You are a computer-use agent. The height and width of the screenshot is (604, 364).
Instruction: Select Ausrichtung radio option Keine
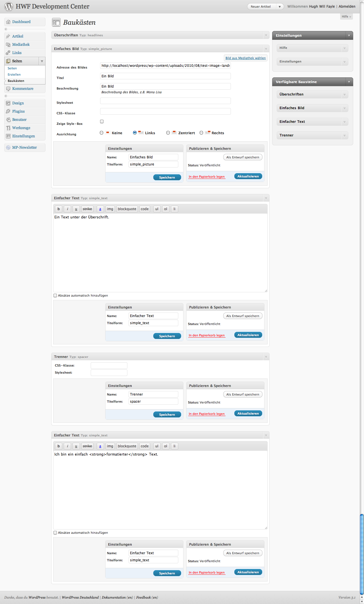tap(102, 133)
